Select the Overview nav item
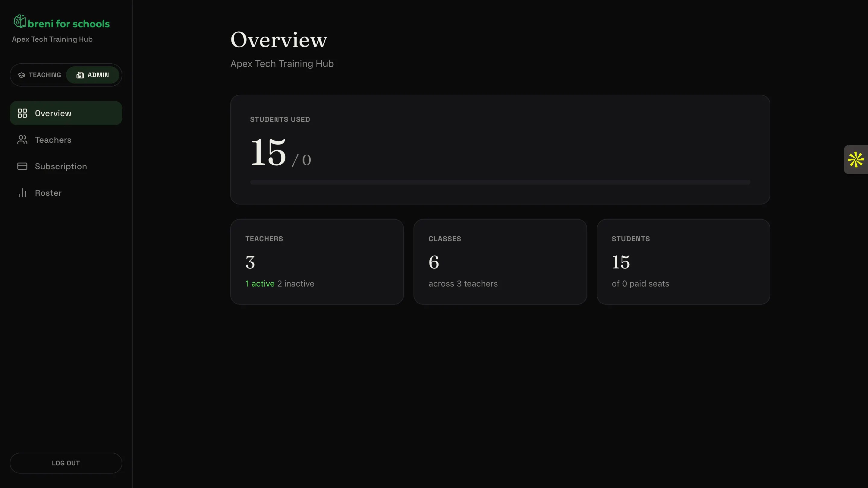Image resolution: width=868 pixels, height=488 pixels. (66, 113)
